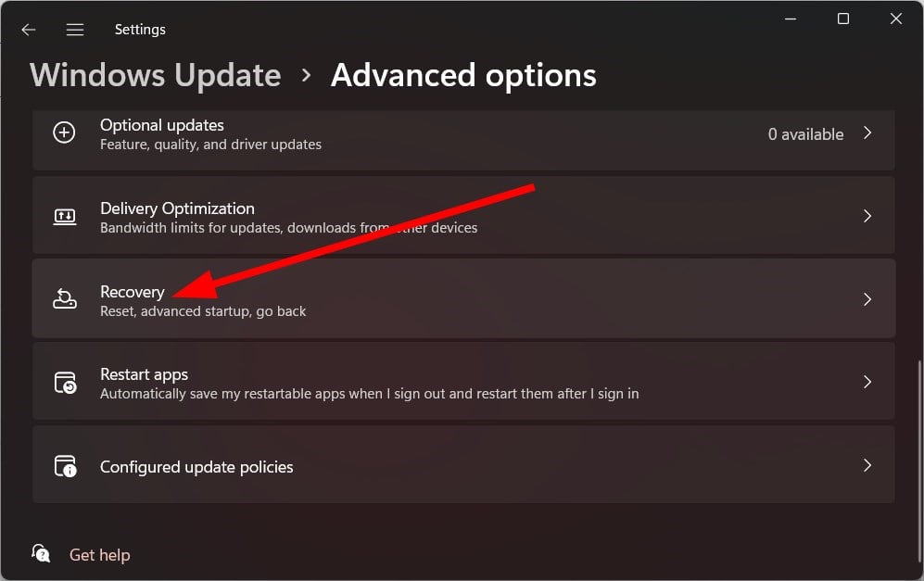
Task: Click the vertical scrollbar thumb
Action: pos(919,462)
